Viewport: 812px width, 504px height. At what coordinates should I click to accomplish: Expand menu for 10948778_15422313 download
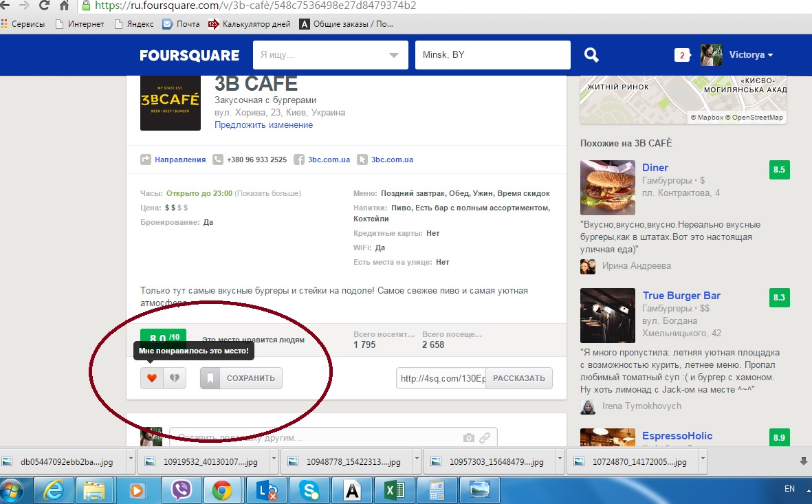[x=417, y=460]
